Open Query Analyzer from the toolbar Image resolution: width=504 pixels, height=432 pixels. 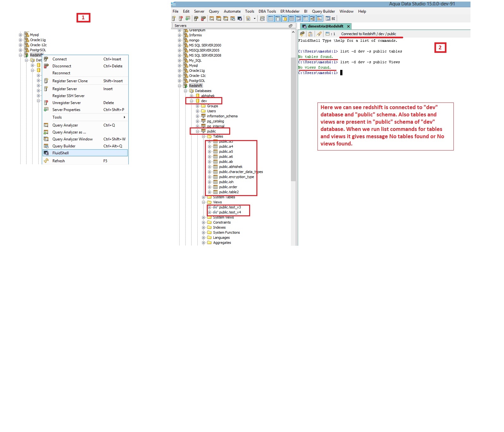[x=212, y=19]
